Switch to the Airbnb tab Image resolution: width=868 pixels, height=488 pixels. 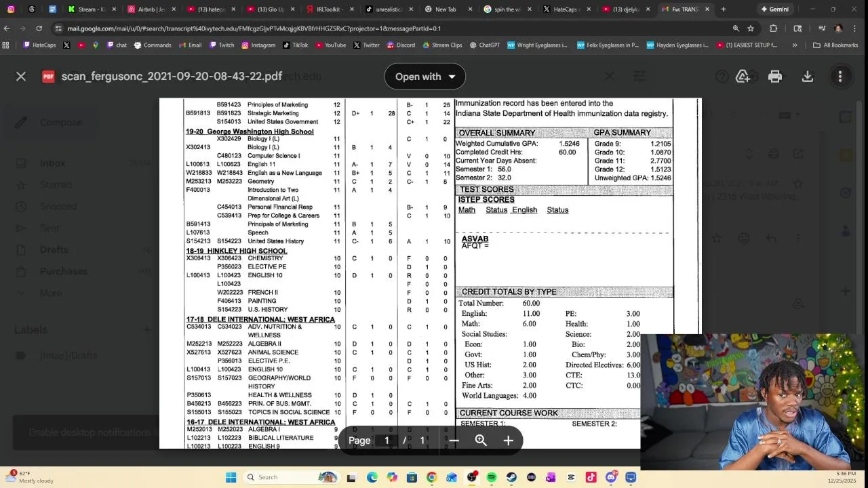(151, 9)
